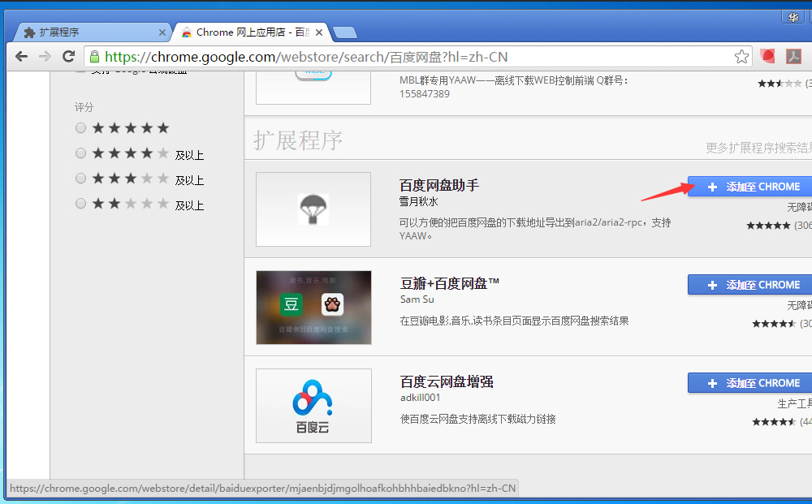Open the 百度云 logo thumbnail
The height and width of the screenshot is (504, 812).
313,406
